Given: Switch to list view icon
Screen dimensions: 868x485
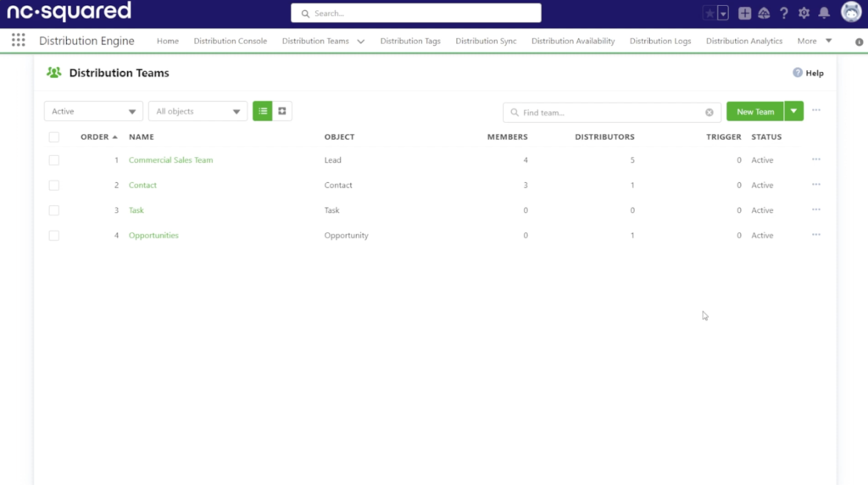Looking at the screenshot, I should (263, 111).
